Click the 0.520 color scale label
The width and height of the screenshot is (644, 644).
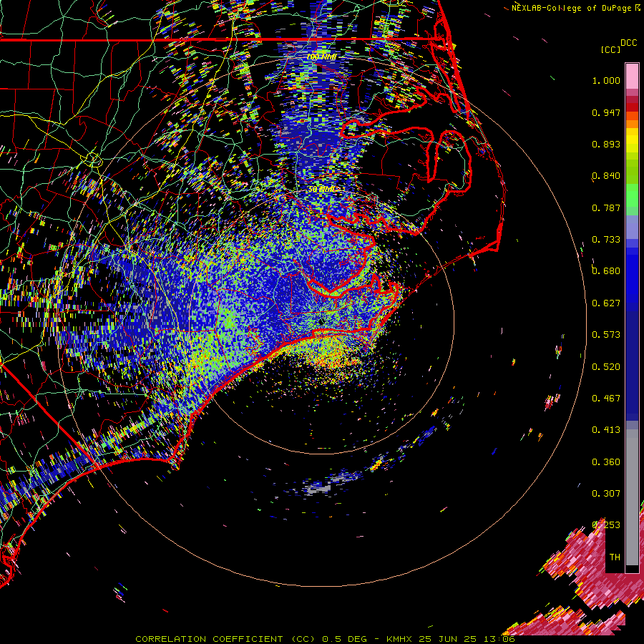coord(606,367)
